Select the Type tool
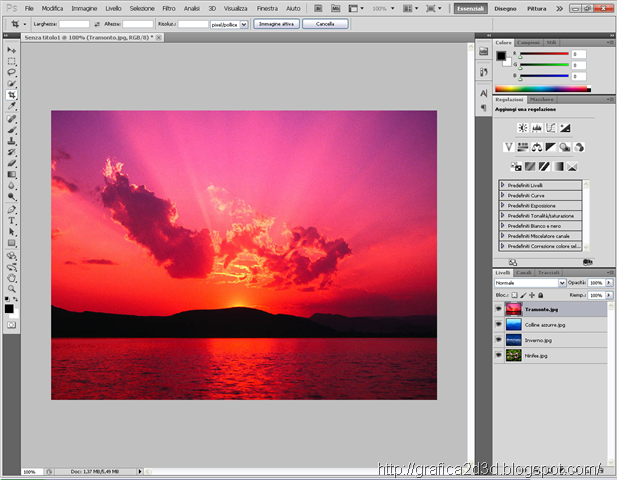The width and height of the screenshot is (617, 480). click(x=12, y=221)
